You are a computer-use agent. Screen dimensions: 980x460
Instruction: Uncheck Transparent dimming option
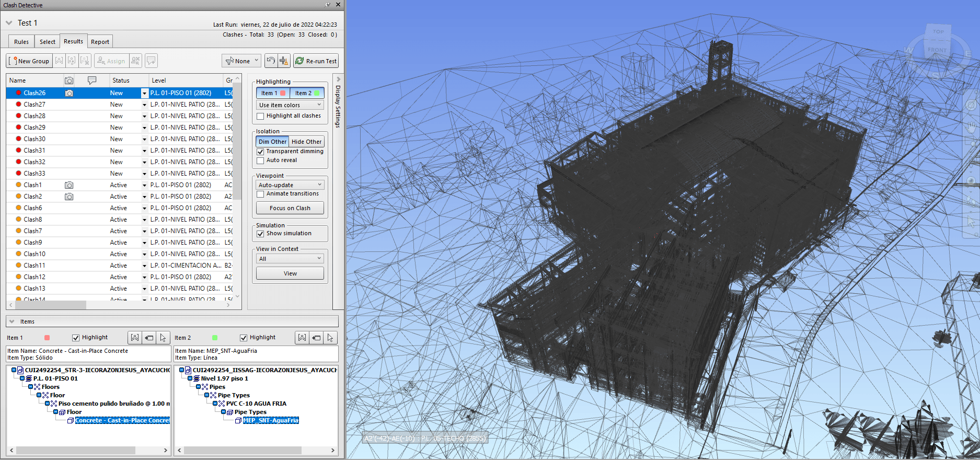pos(260,152)
